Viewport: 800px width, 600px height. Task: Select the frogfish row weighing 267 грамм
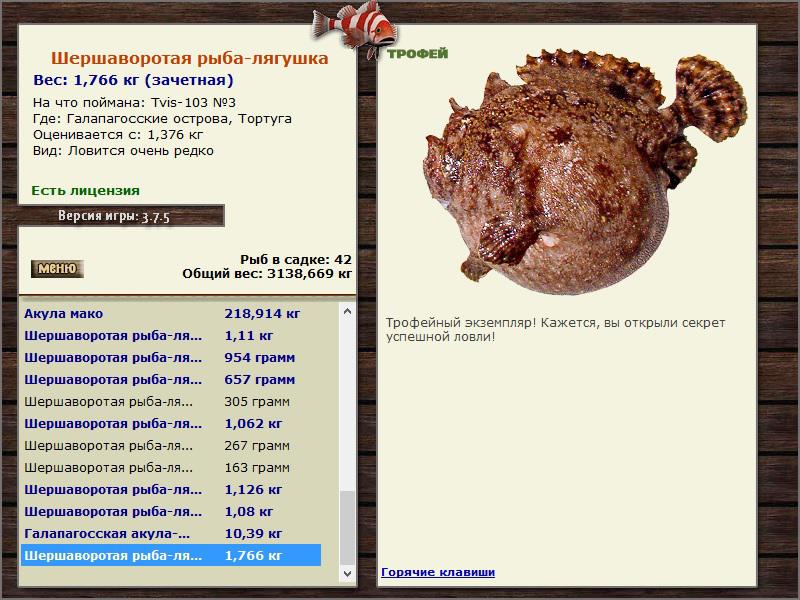pyautogui.click(x=171, y=445)
